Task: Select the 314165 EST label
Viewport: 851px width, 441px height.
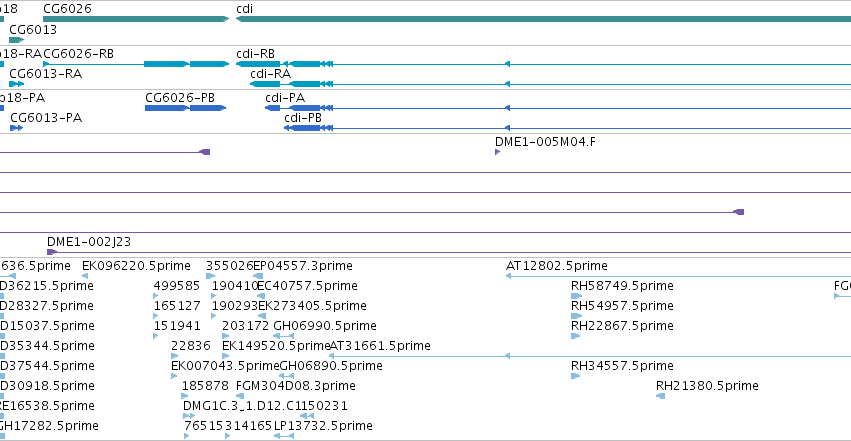Action: [248, 426]
